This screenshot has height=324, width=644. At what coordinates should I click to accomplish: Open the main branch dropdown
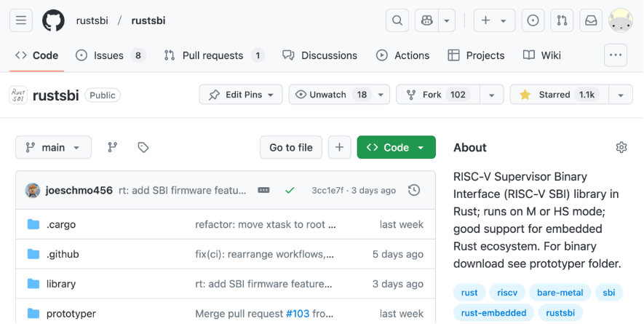click(53, 147)
